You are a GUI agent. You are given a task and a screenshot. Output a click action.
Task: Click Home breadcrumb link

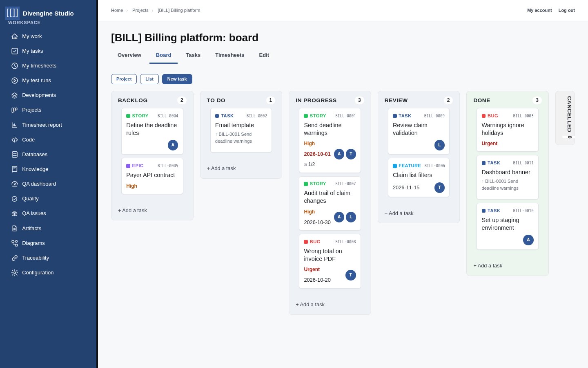117,11
